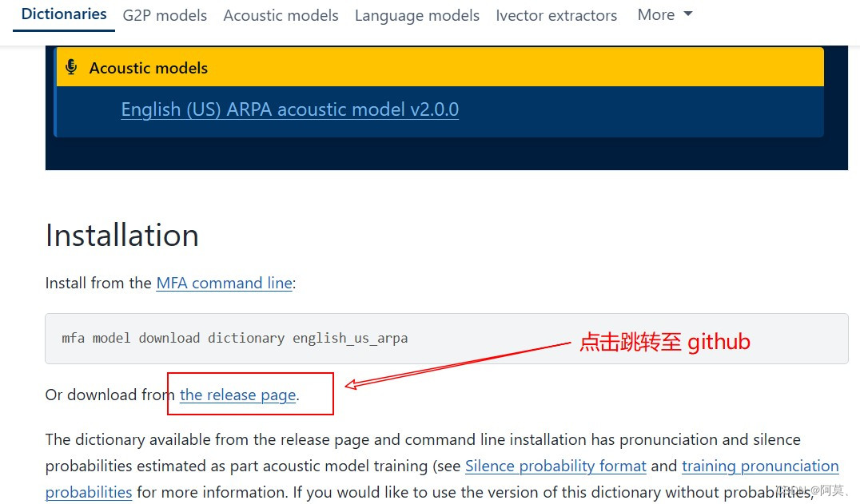Open the Silence probability format link
Viewport: 860px width, 504px height.
(555, 466)
